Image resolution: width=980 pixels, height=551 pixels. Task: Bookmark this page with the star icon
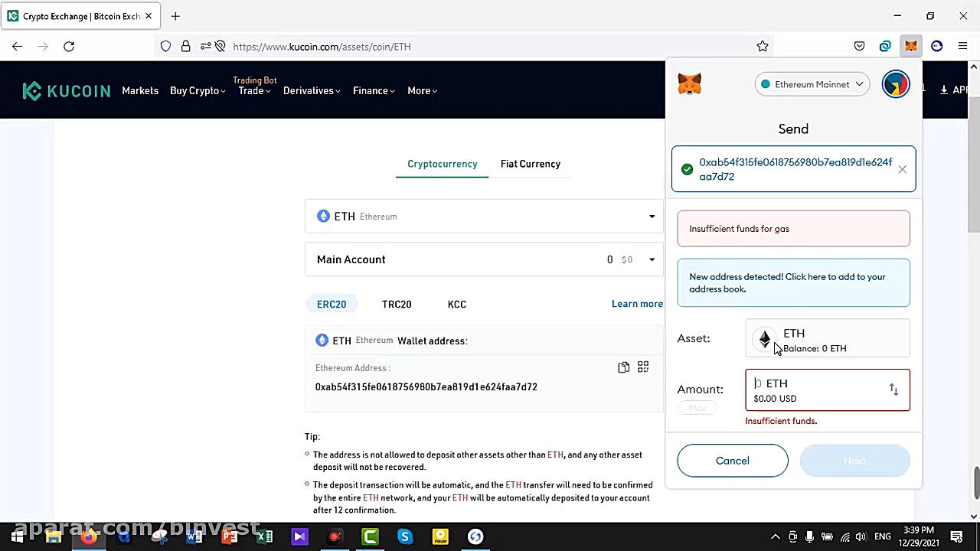pos(763,47)
